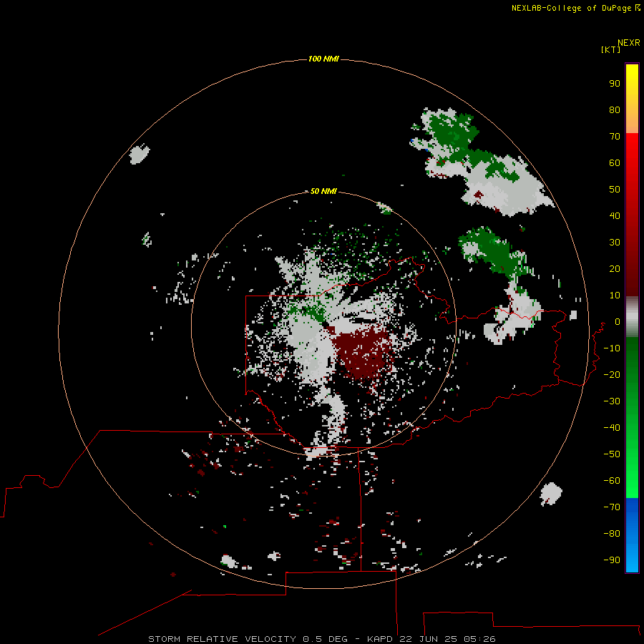Click the -10 value on velocity scale
Image resolution: width=644 pixels, height=644 pixels.
coord(612,348)
